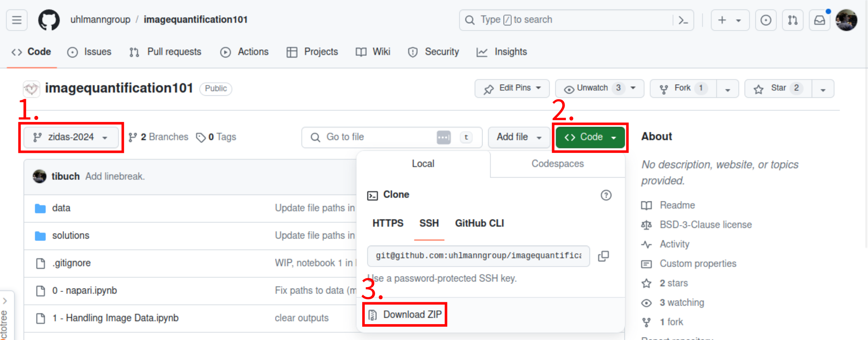Open 1 - Handling Image Data.ipynb
Viewport: 868px width, 340px height.
pos(116,318)
